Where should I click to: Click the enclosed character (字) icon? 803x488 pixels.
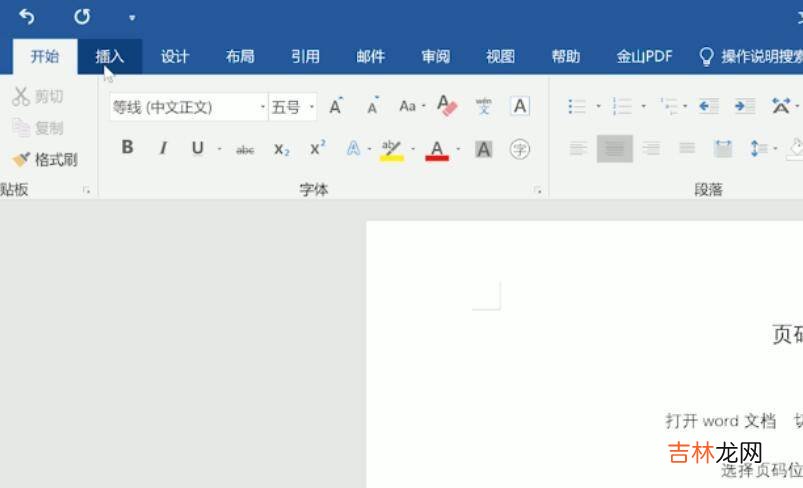click(x=520, y=149)
